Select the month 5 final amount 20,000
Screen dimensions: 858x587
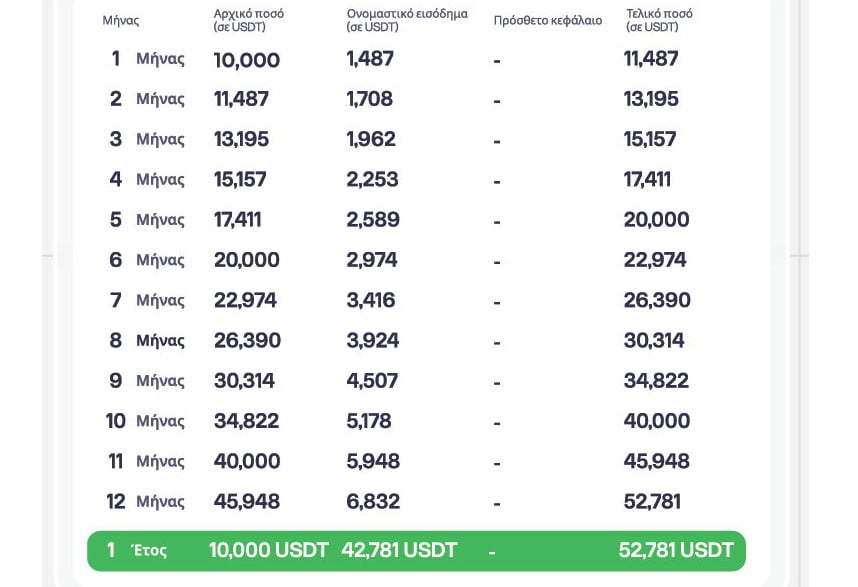click(657, 219)
